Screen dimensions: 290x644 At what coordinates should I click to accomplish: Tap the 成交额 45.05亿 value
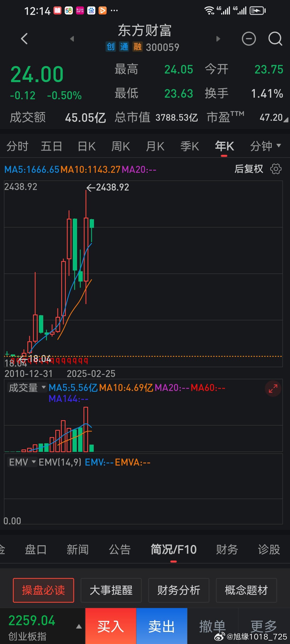85,118
